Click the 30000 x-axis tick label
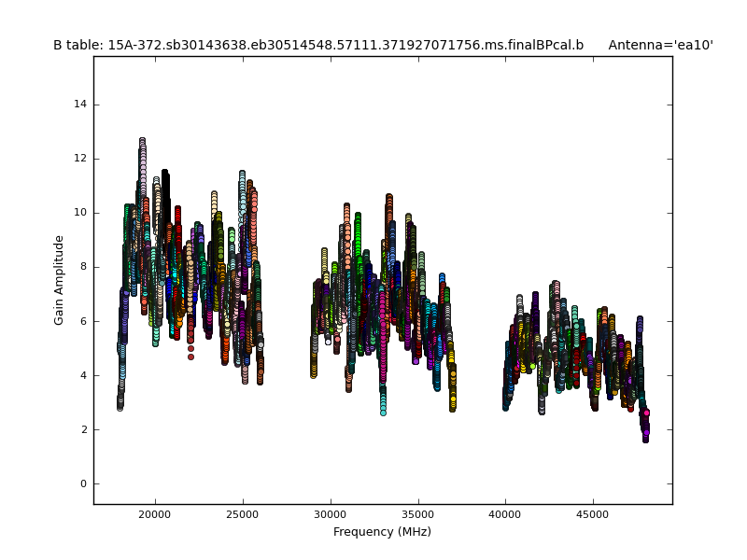Viewport: 747px width, 560px height. click(331, 513)
